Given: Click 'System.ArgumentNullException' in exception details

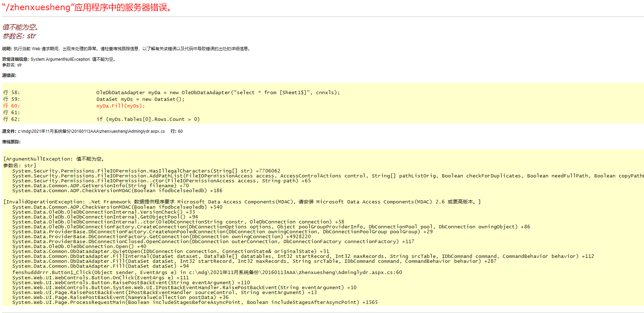Looking at the screenshot, I should 60,59.
